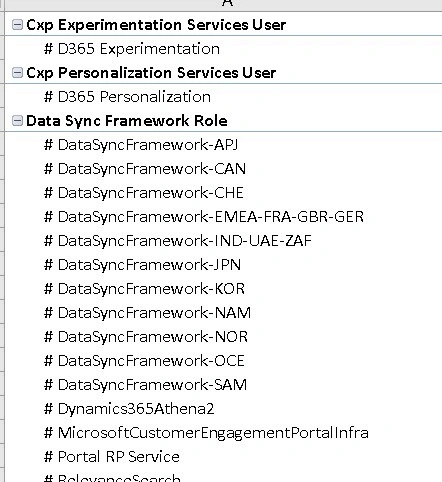Image resolution: width=442 pixels, height=482 pixels.
Task: Click the # DataSyncFramework-IND-UAE-ZAF cell
Action: (223, 240)
